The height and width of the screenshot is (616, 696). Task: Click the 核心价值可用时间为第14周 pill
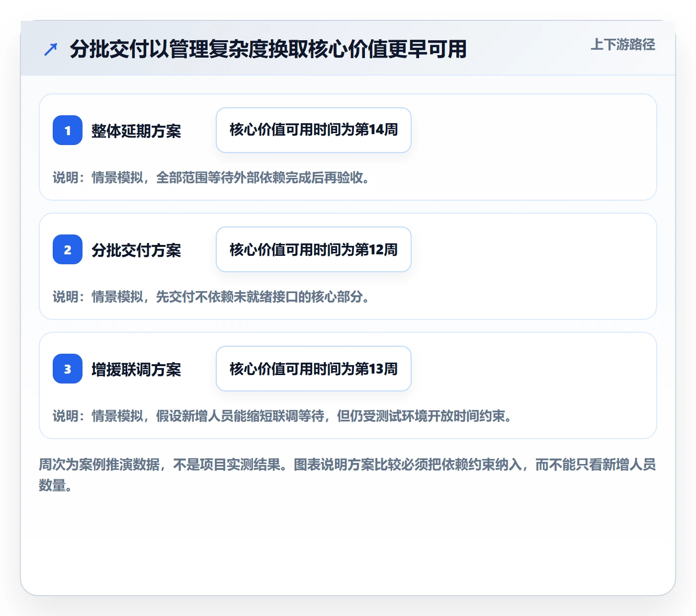click(314, 130)
